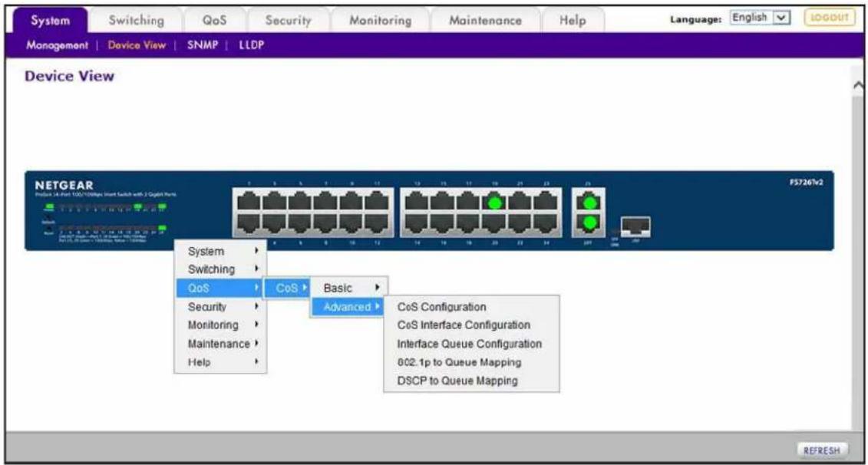
Task: Open the Language dropdown
Action: tap(760, 18)
